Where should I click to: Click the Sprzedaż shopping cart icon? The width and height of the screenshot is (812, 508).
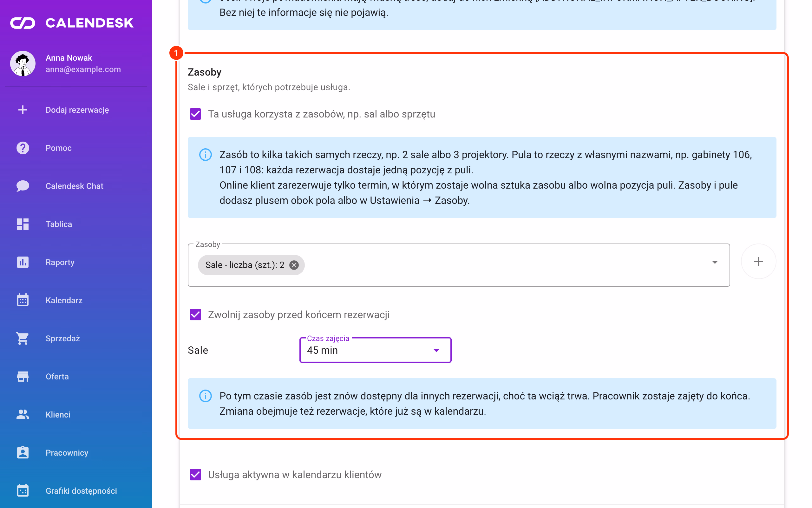click(x=23, y=338)
